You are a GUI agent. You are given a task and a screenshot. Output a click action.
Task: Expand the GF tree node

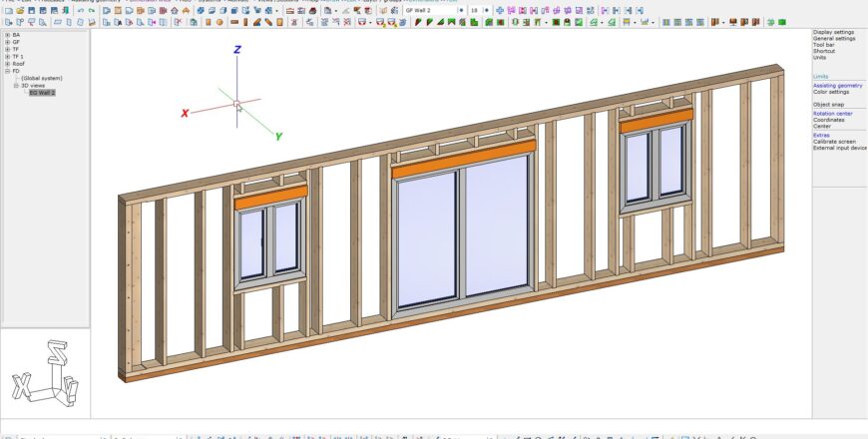point(8,42)
